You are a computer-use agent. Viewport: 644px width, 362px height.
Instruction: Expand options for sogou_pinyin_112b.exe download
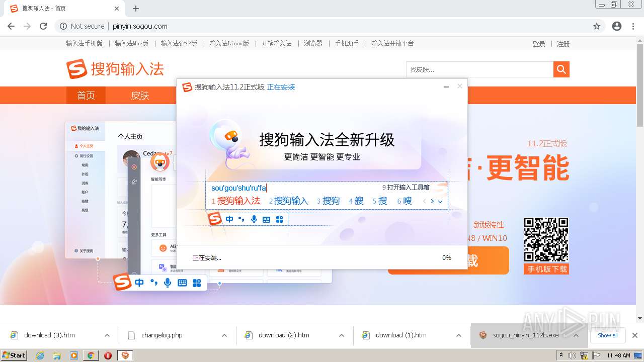576,335
